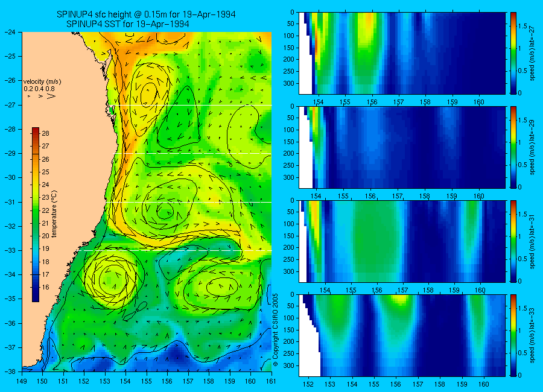Screen dimensions: 543x392
Task: Click the lat=-27 speed cross-section panel
Action: click(x=402, y=53)
